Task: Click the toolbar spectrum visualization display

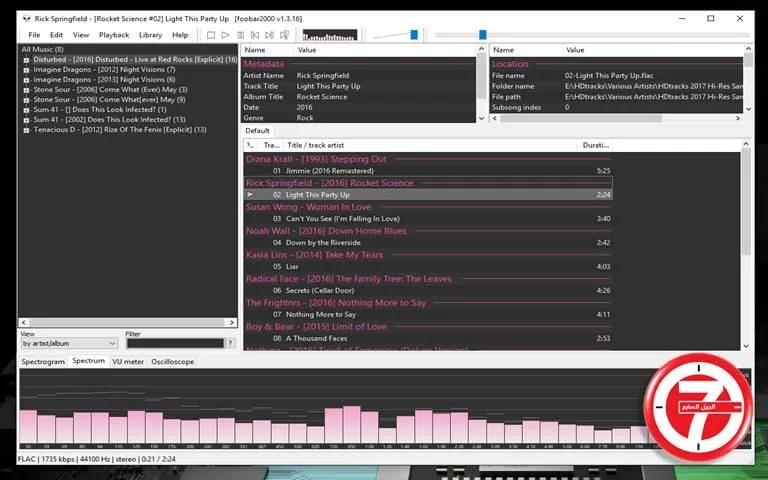Action: (330, 35)
